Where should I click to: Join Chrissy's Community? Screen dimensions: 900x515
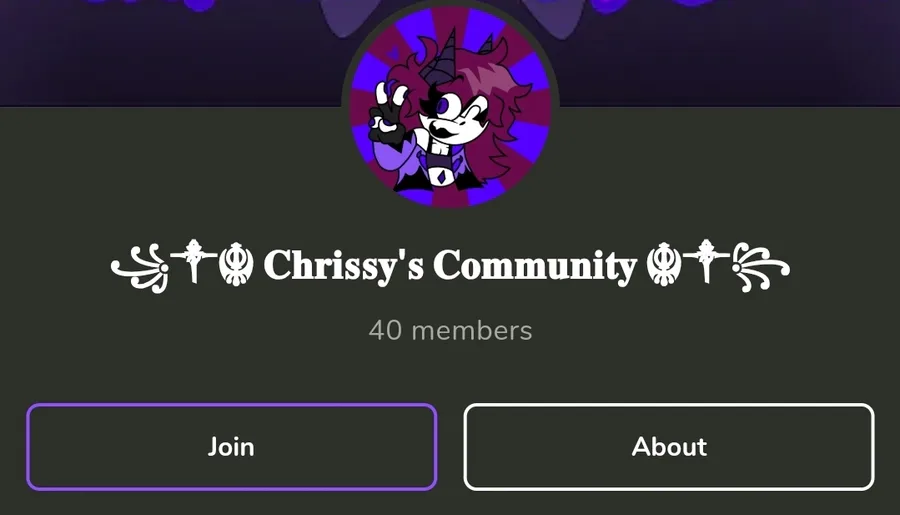(231, 447)
